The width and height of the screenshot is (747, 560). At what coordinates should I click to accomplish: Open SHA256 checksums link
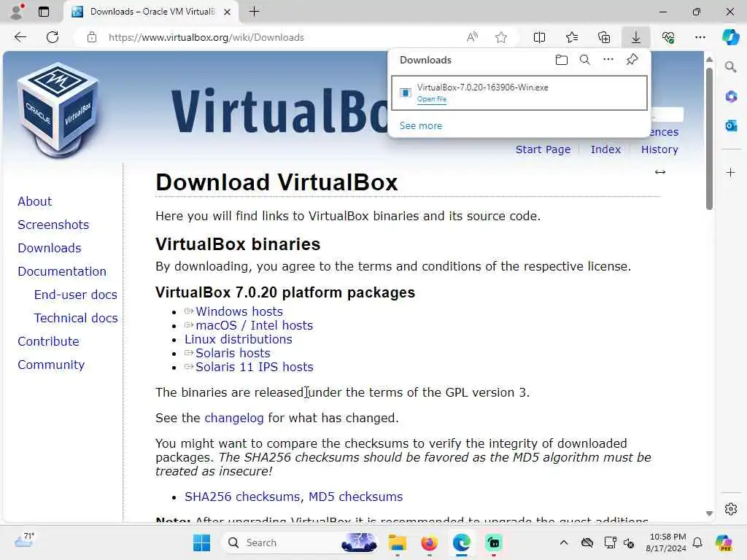point(242,497)
